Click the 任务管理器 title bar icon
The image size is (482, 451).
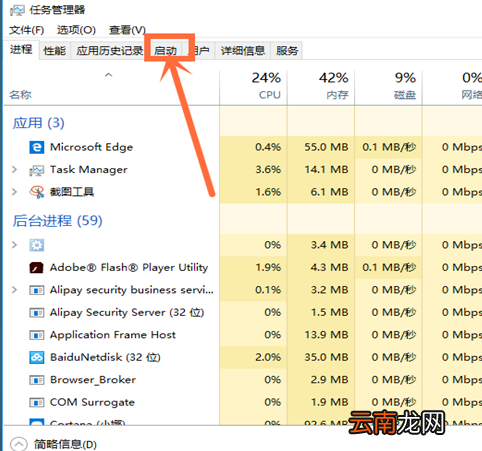17,10
